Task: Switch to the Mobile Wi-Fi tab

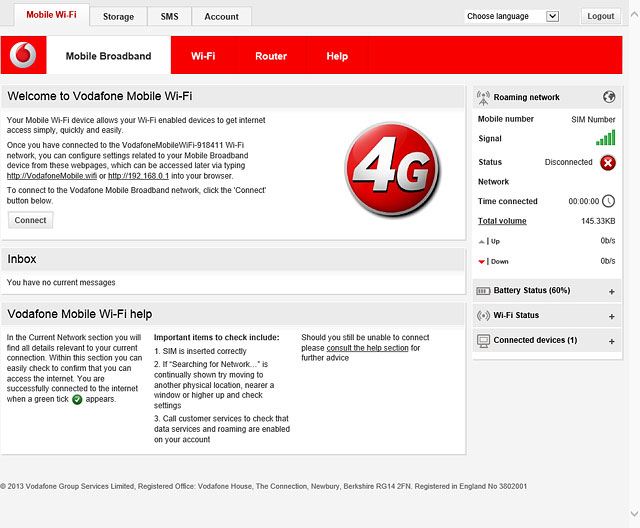Action: (51, 15)
